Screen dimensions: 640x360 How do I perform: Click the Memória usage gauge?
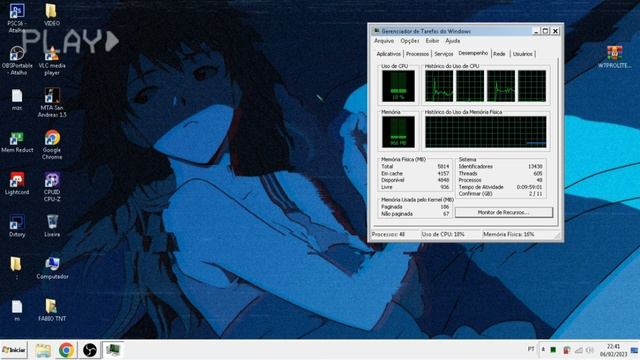point(398,132)
